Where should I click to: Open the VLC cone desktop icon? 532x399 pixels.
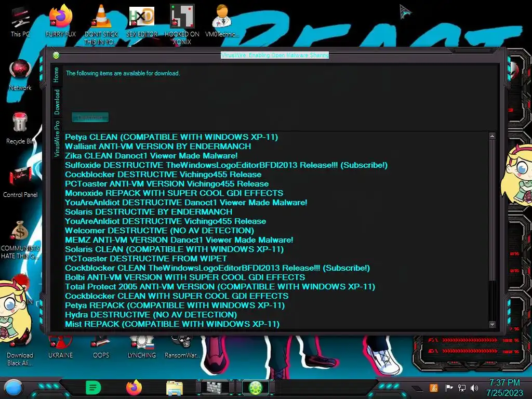click(x=101, y=24)
